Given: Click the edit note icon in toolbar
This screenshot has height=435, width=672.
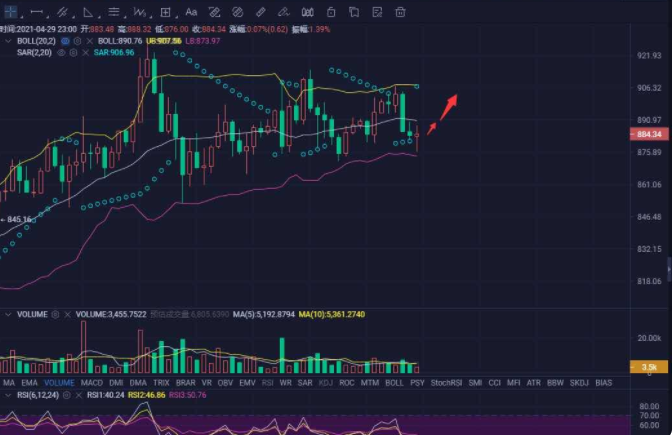Looking at the screenshot, I should 377,12.
